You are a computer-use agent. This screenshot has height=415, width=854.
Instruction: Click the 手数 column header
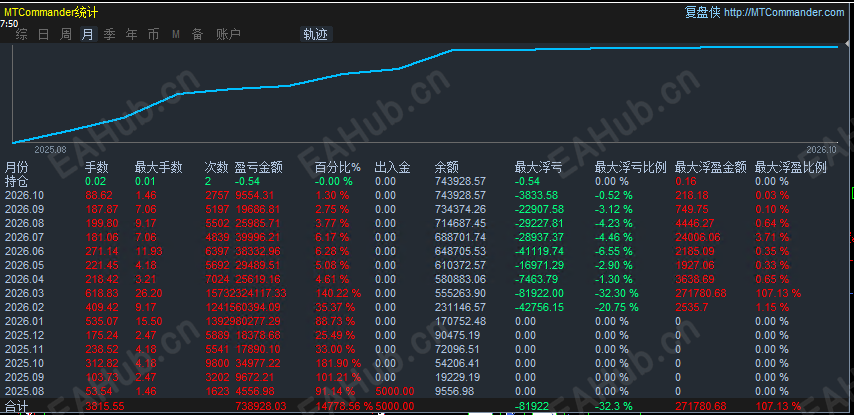(96, 167)
